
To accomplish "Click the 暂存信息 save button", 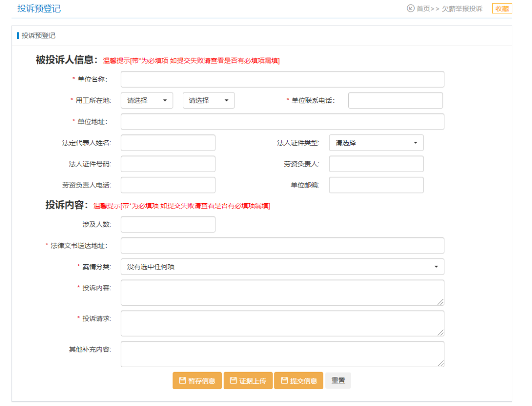I will click(197, 380).
